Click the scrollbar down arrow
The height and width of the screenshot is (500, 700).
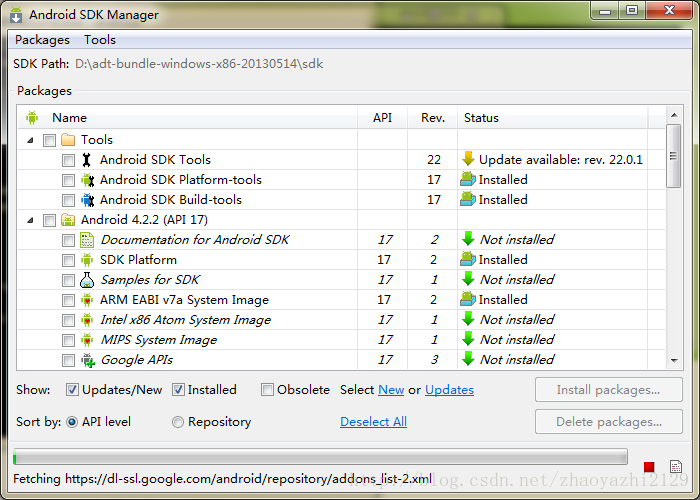[674, 360]
